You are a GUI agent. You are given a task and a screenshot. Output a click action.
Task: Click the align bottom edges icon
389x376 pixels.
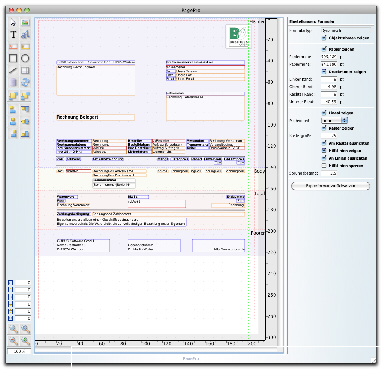point(25,134)
